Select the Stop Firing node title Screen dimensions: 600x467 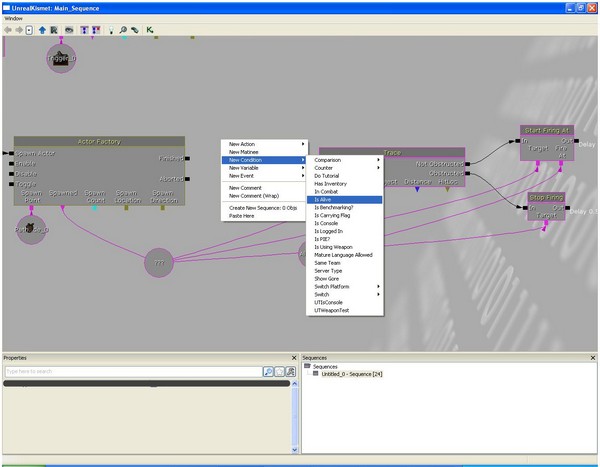coord(546,198)
